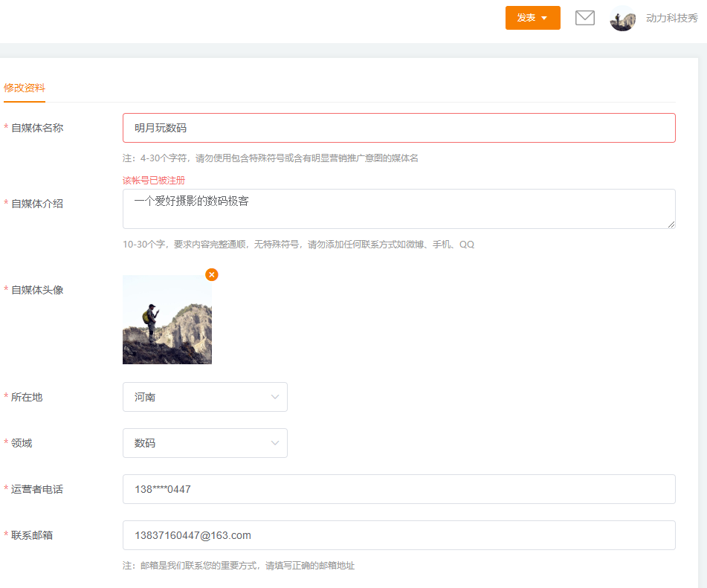Focus the 自媒体介绍 textarea
The width and height of the screenshot is (707, 588).
coord(399,209)
